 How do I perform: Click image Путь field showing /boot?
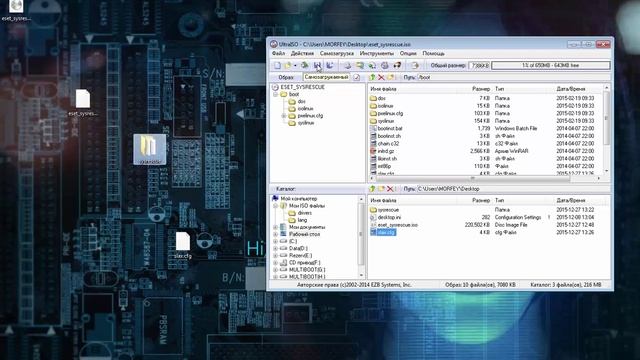coord(513,77)
